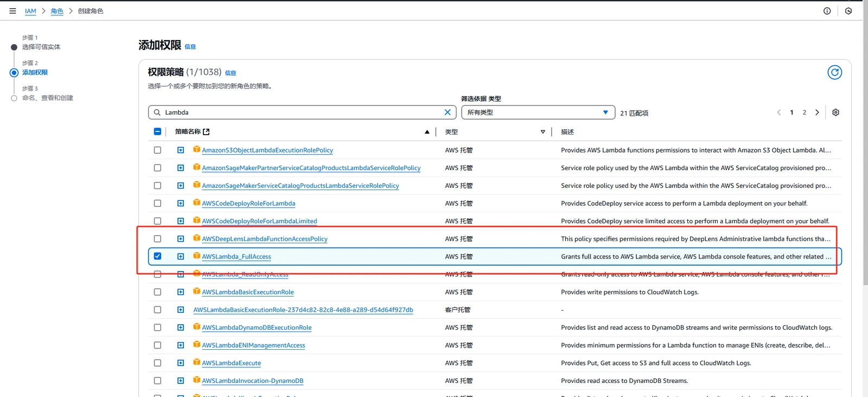Jump to results page 2
This screenshot has height=397, width=868.
point(805,112)
